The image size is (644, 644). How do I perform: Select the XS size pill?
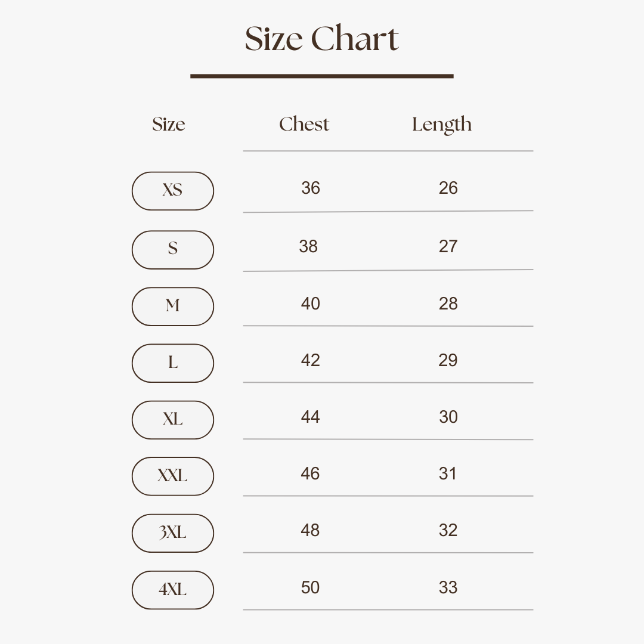pyautogui.click(x=172, y=191)
